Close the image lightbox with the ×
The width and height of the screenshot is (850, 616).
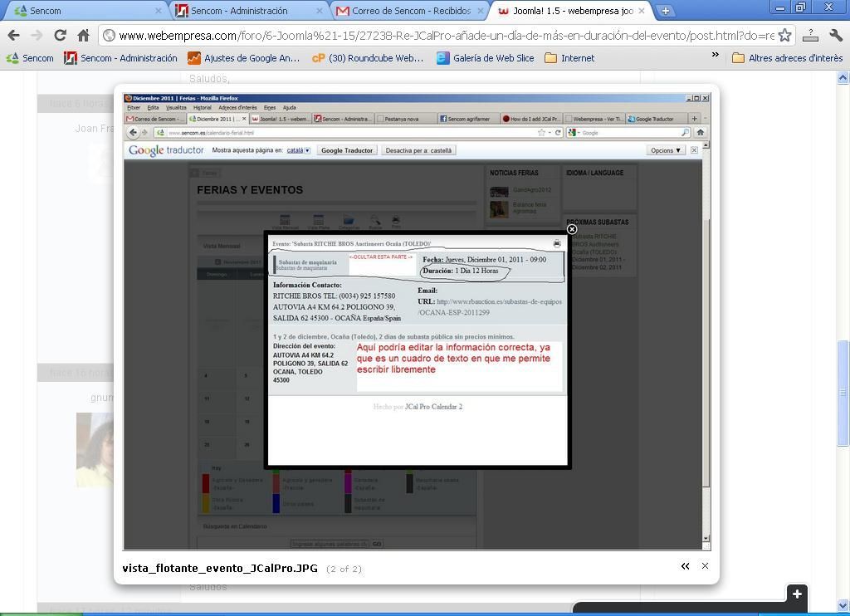tap(705, 565)
